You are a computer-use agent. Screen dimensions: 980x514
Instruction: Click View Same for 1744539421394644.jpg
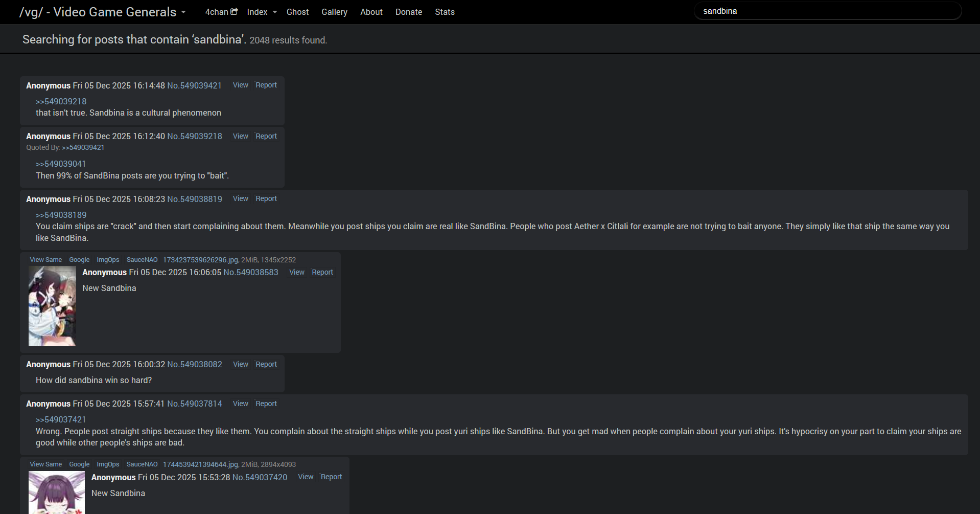(46, 464)
